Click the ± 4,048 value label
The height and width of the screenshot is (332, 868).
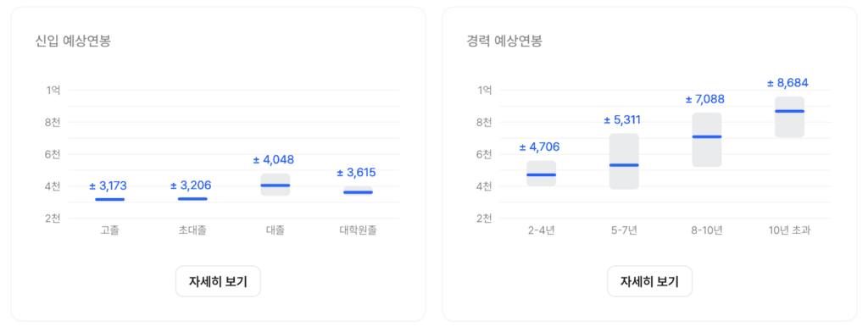[x=274, y=160]
